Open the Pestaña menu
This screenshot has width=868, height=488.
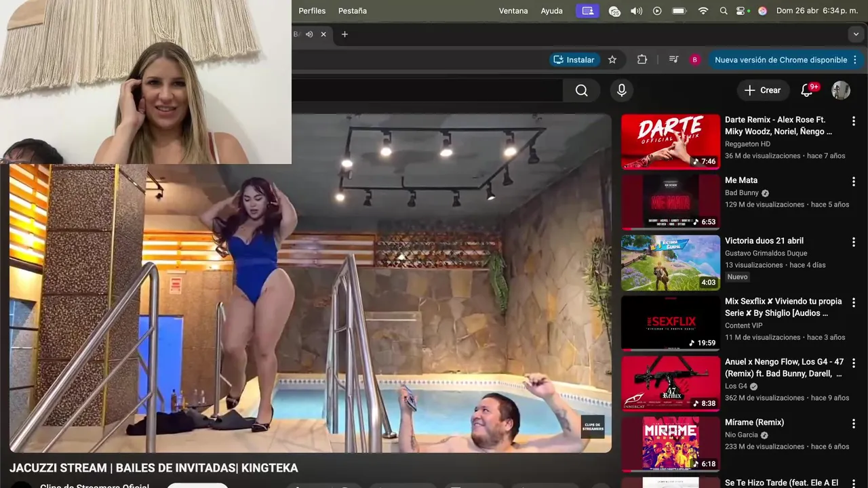353,11
